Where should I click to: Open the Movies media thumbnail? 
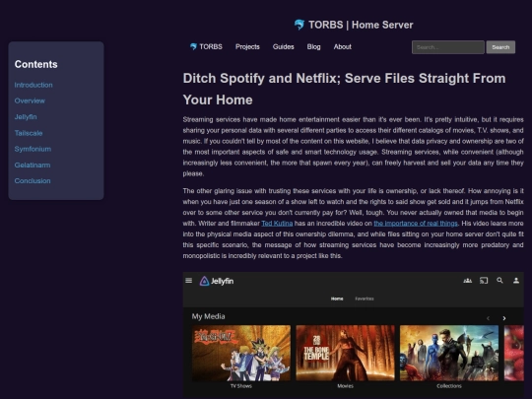346,353
